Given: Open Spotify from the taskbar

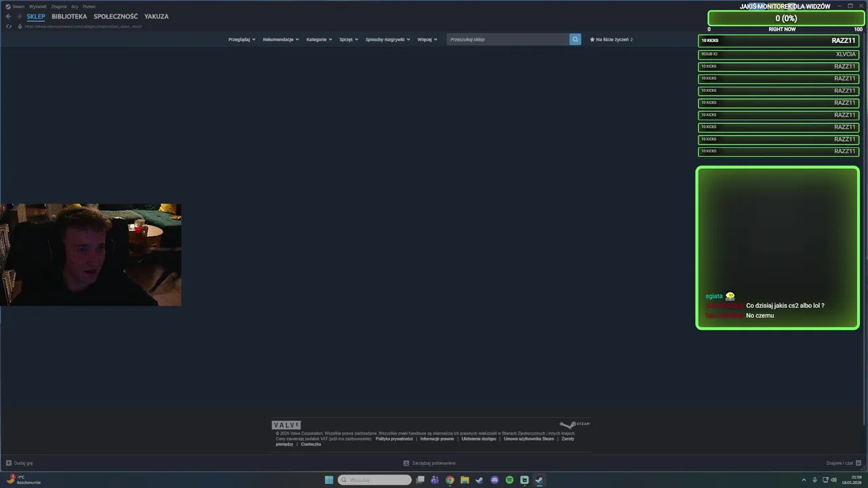Looking at the screenshot, I should point(509,480).
